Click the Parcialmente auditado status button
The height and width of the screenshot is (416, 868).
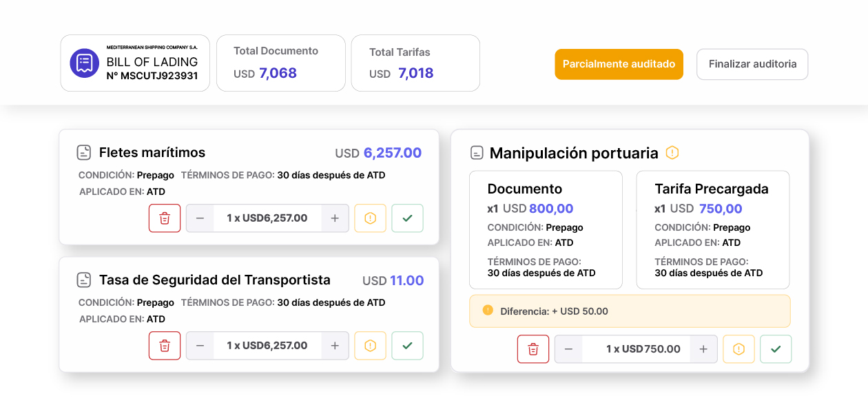(x=619, y=64)
